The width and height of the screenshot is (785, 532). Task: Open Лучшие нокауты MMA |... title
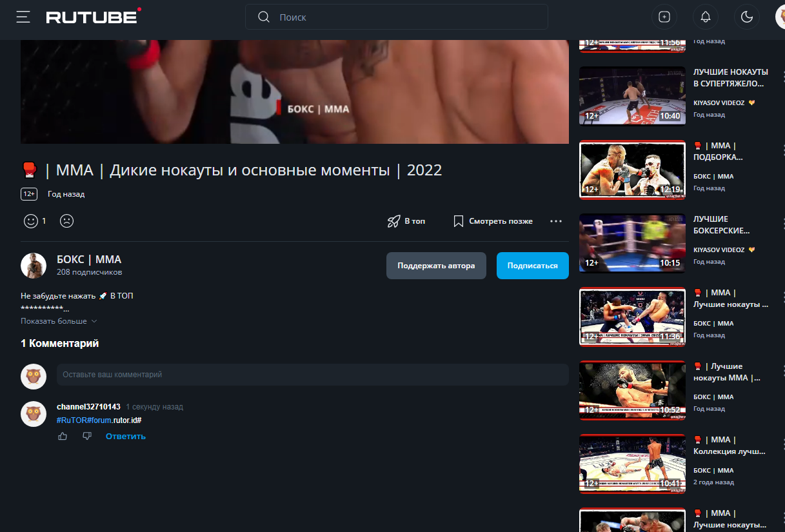click(x=727, y=371)
